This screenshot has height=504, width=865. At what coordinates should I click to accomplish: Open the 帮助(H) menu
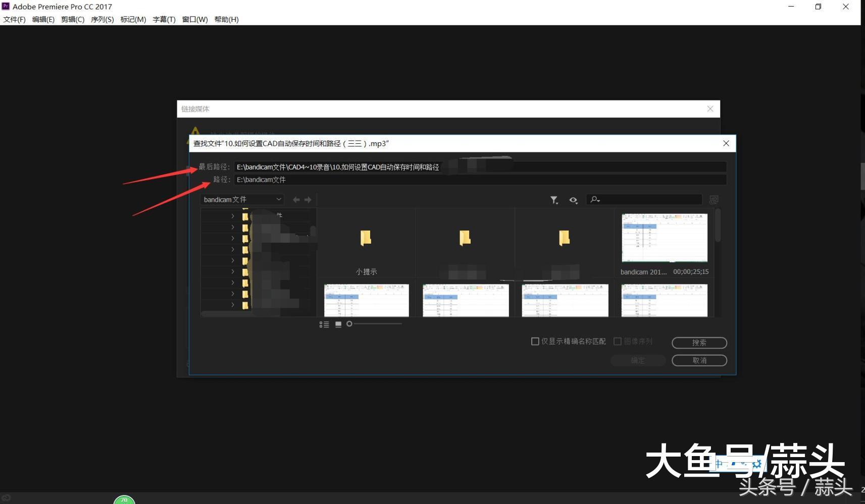[x=226, y=19]
